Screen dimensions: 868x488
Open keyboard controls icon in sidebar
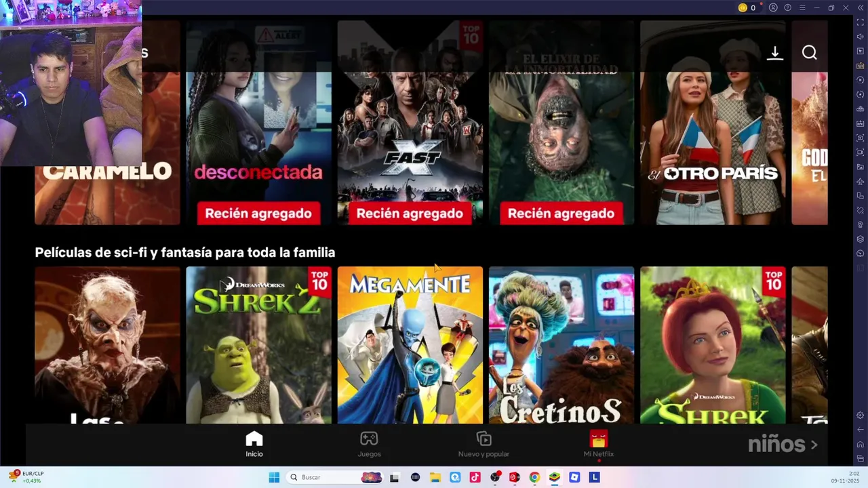pos(861,66)
